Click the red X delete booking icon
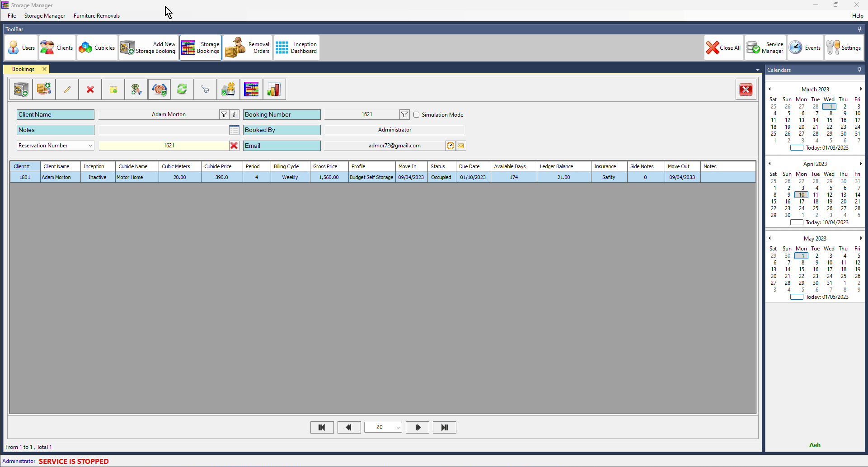This screenshot has height=467, width=868. tap(90, 90)
